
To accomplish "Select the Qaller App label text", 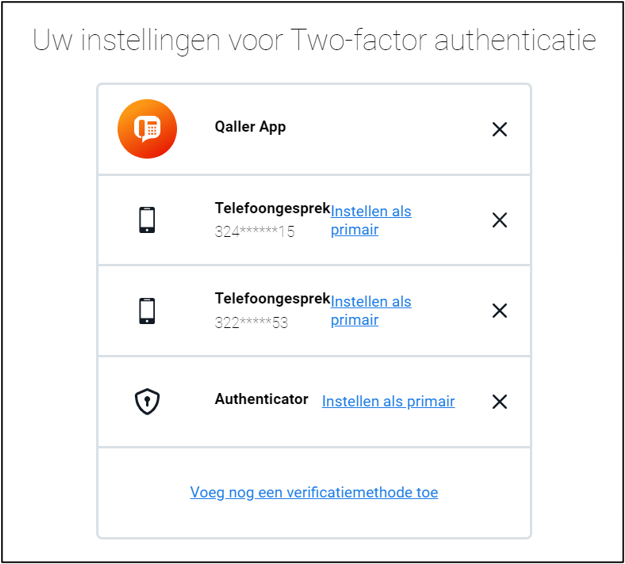I will coord(250,127).
